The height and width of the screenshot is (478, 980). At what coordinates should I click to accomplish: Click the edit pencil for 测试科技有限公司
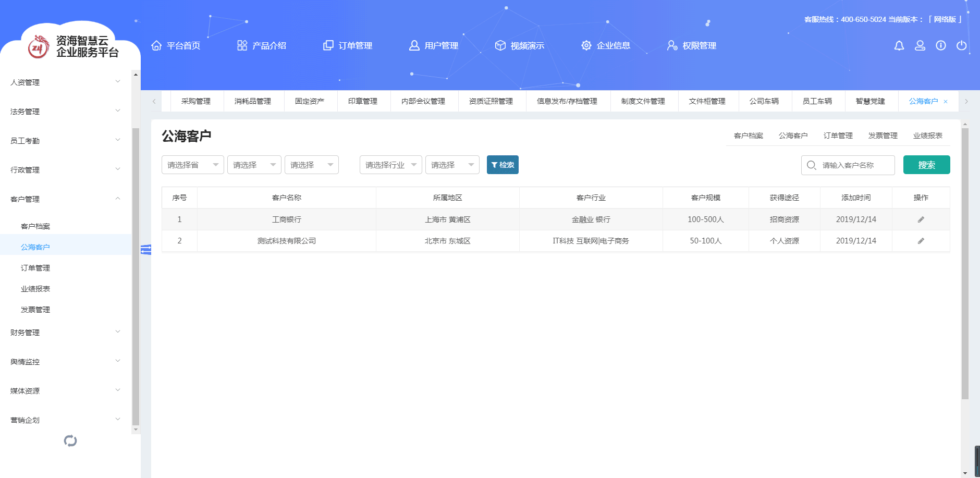click(921, 241)
